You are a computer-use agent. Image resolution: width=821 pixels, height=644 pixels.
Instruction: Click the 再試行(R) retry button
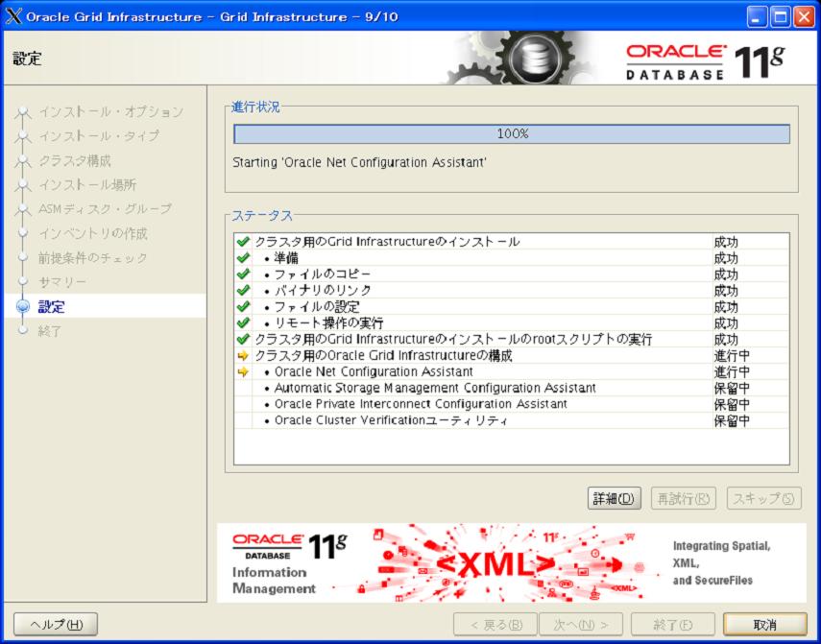[x=684, y=498]
